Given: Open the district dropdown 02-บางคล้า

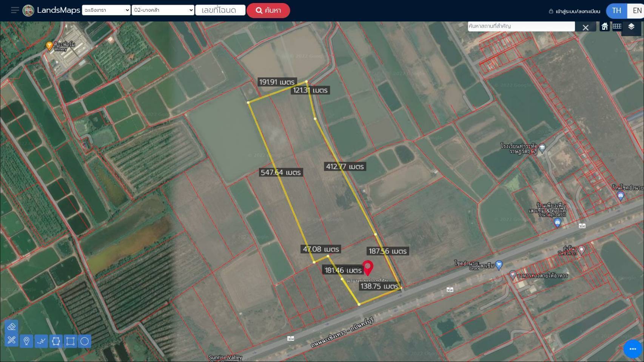Looking at the screenshot, I should point(163,10).
